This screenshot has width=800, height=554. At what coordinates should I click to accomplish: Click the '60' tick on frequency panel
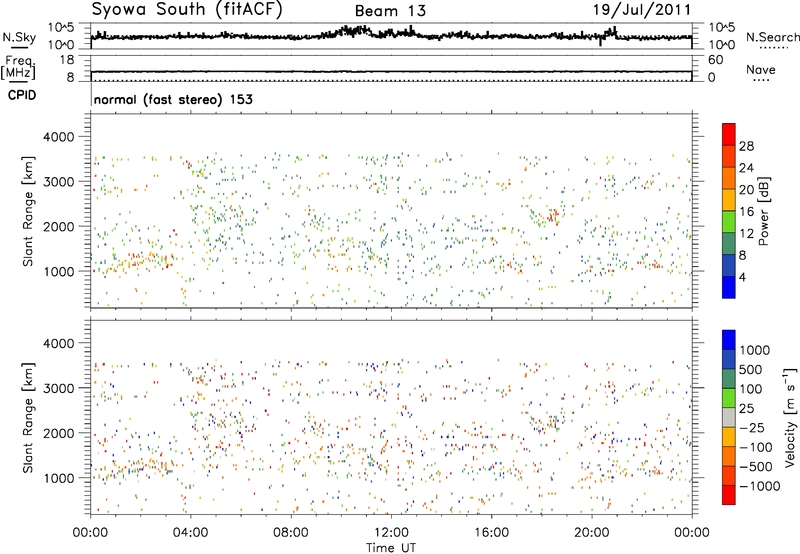(x=716, y=60)
